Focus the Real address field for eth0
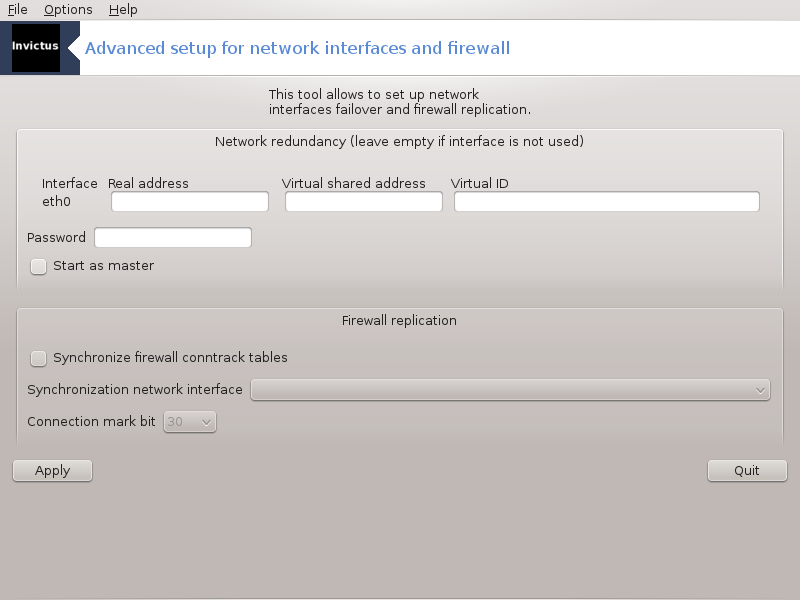800x600 pixels. [190, 202]
